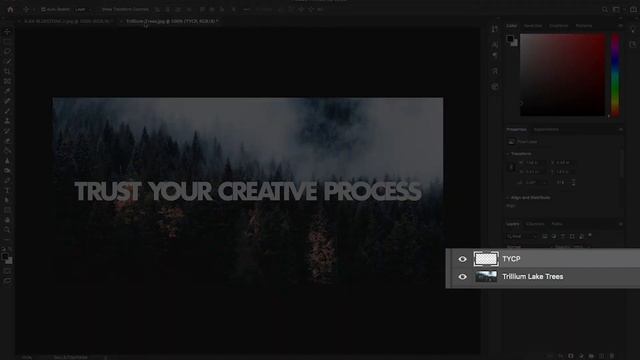Select the Pen tool

[7, 180]
